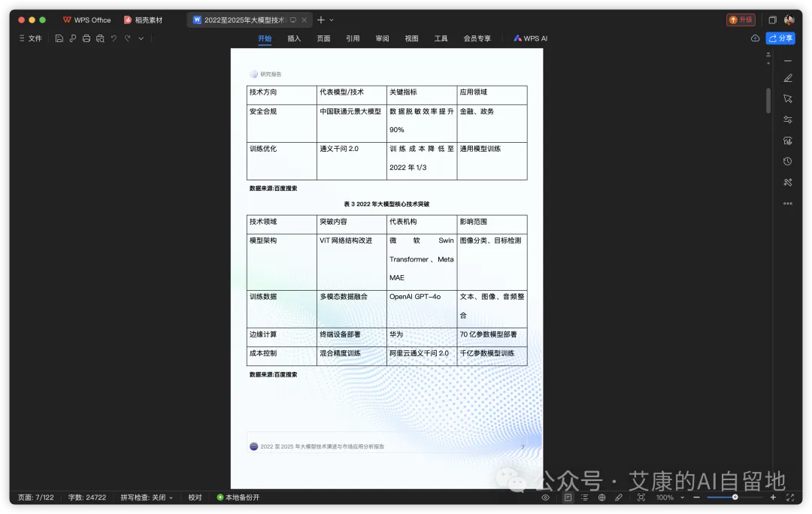Open the 拼写检查: 关闭 dropdown
The width and height of the screenshot is (812, 514).
pos(147,497)
